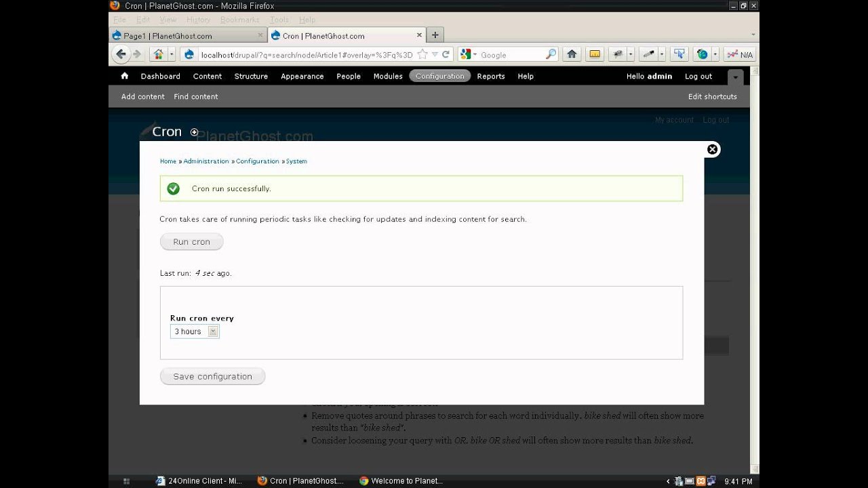This screenshot has width=868, height=488.
Task: Open a new tab with the plus button
Action: coord(435,35)
